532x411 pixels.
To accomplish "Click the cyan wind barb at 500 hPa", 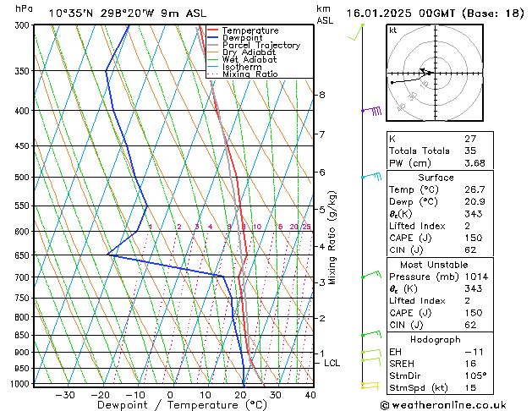I will (x=371, y=177).
